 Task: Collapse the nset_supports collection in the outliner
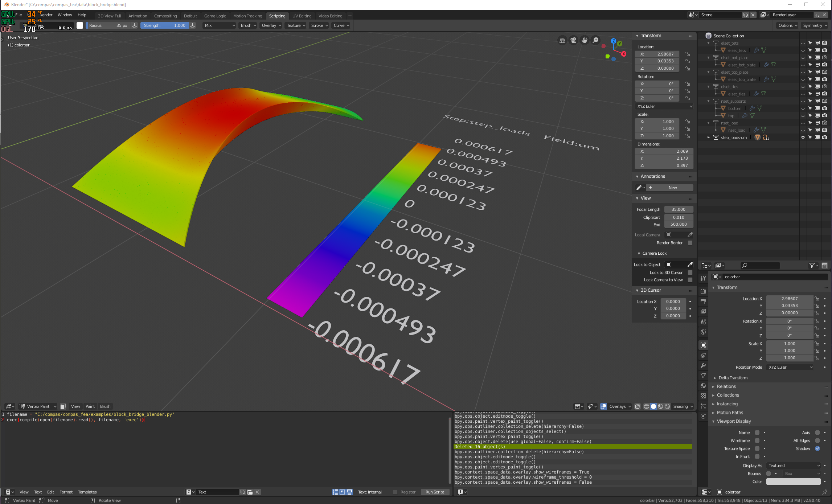(x=708, y=101)
